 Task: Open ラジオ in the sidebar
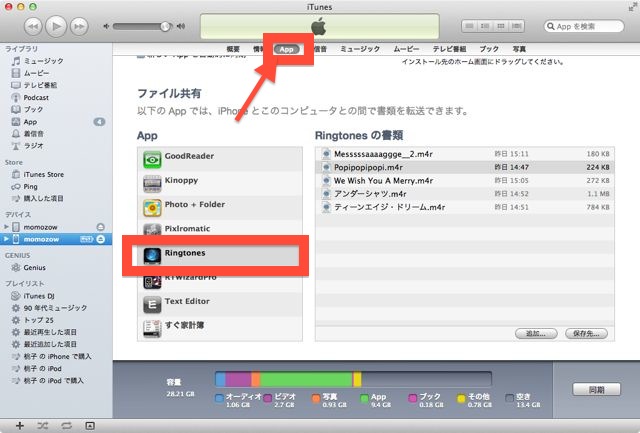[56, 146]
